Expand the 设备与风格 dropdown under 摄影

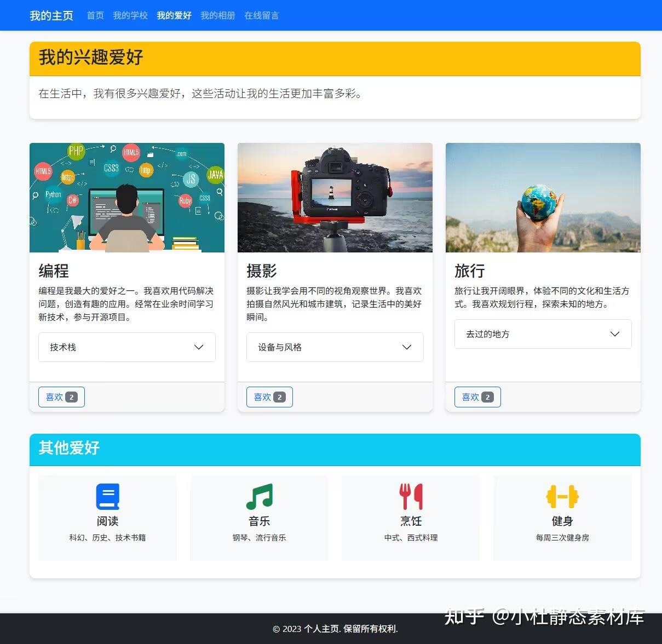click(x=335, y=347)
